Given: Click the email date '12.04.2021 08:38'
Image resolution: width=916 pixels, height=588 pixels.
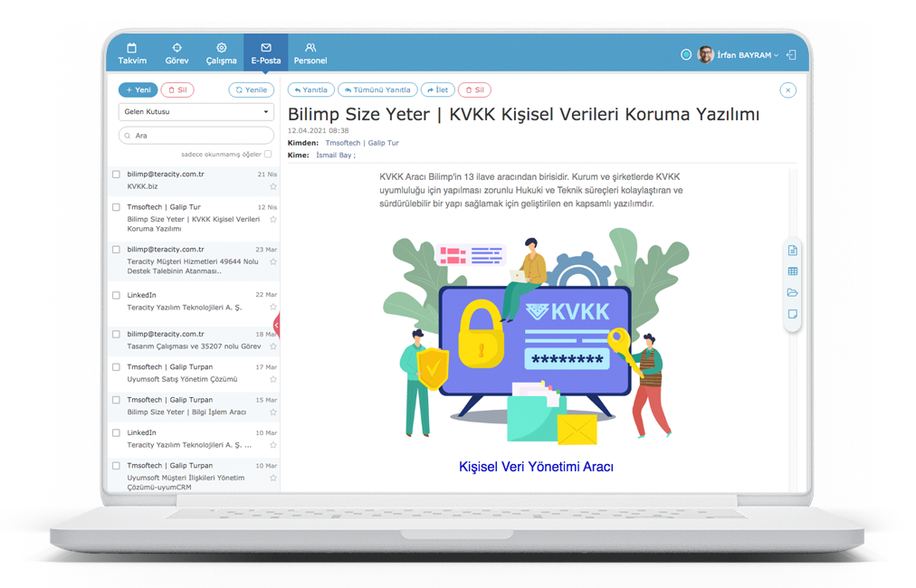Looking at the screenshot, I should [318, 131].
